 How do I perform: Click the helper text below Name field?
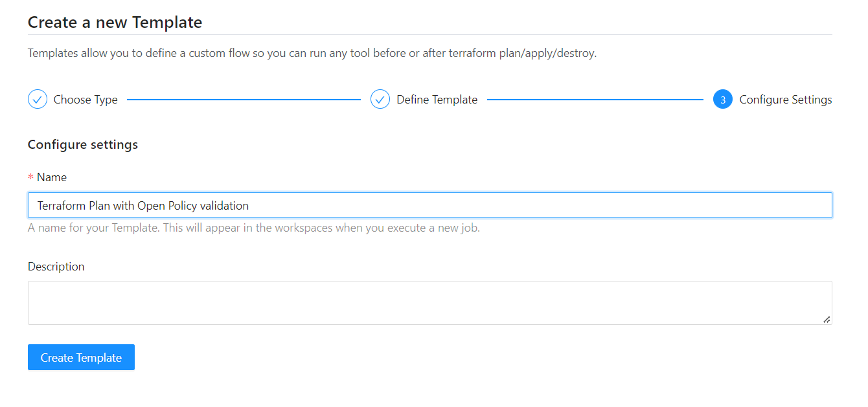254,228
